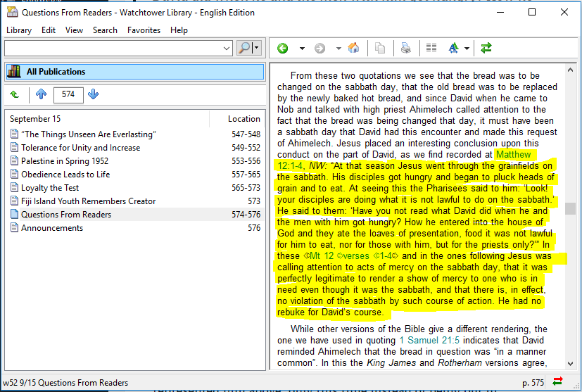Toggle sync icon in status bar
Screen dimensions: 582x392
(x=557, y=381)
